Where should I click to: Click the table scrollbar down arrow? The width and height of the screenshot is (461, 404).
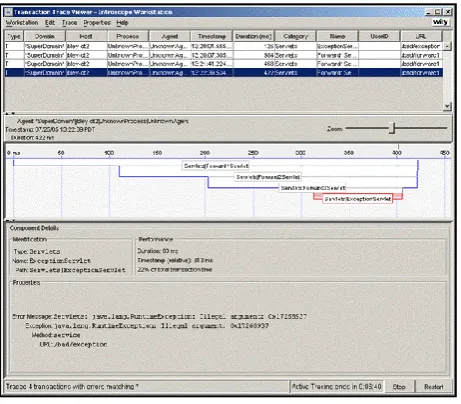pyautogui.click(x=447, y=106)
